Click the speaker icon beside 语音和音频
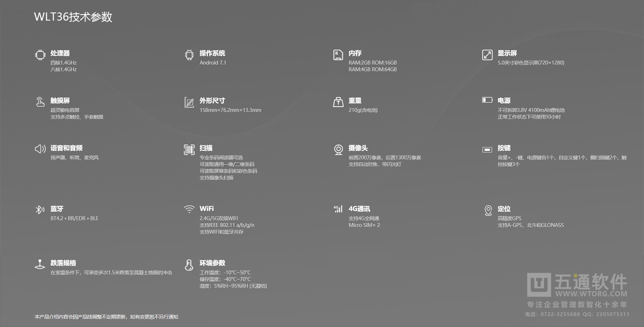The image size is (644, 327). (x=40, y=149)
